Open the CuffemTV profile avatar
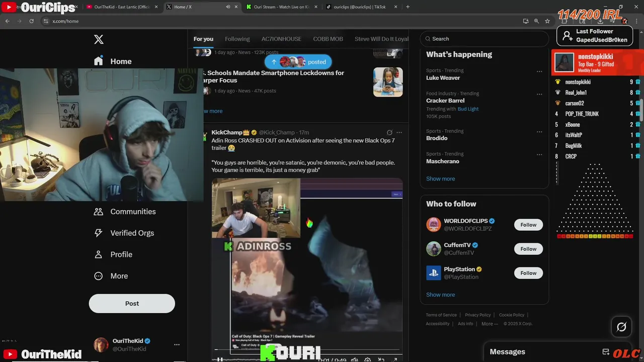Viewport: 644px width, 362px height. click(434, 249)
